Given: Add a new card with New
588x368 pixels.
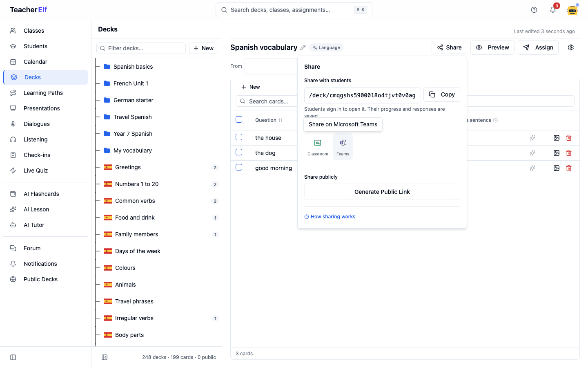Looking at the screenshot, I should click(x=251, y=87).
